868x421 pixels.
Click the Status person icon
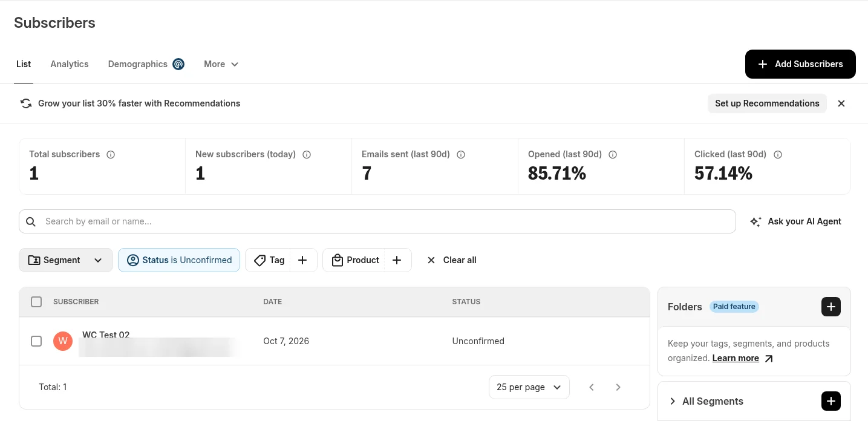133,260
